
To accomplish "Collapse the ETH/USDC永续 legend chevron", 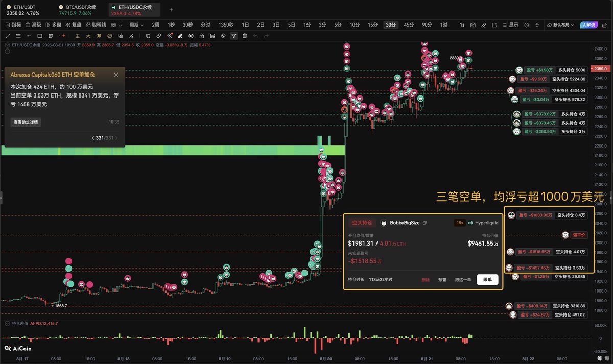I will 7,45.
